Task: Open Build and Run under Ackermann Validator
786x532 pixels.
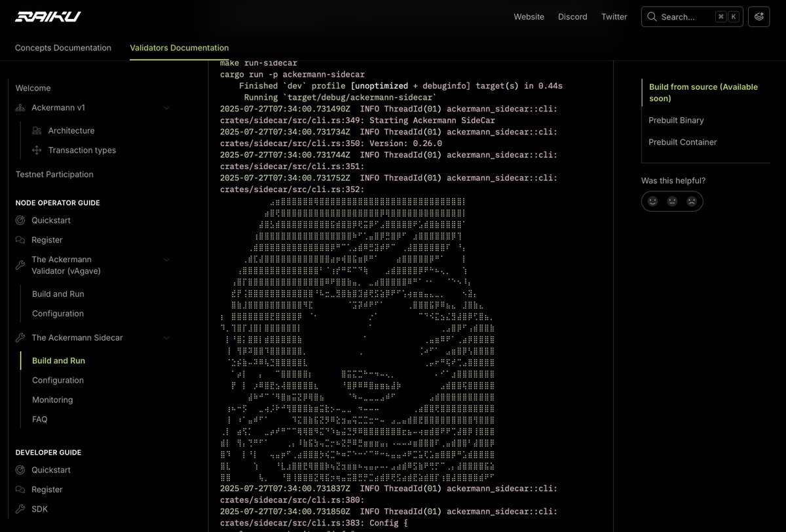Action: click(58, 294)
